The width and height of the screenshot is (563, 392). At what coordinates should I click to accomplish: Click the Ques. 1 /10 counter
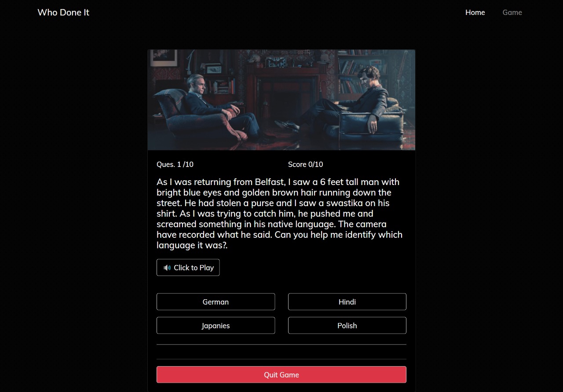tap(175, 164)
